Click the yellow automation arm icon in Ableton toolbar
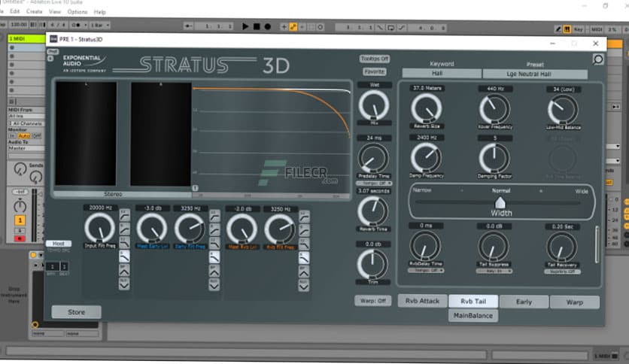The width and height of the screenshot is (629, 364). coord(293,27)
